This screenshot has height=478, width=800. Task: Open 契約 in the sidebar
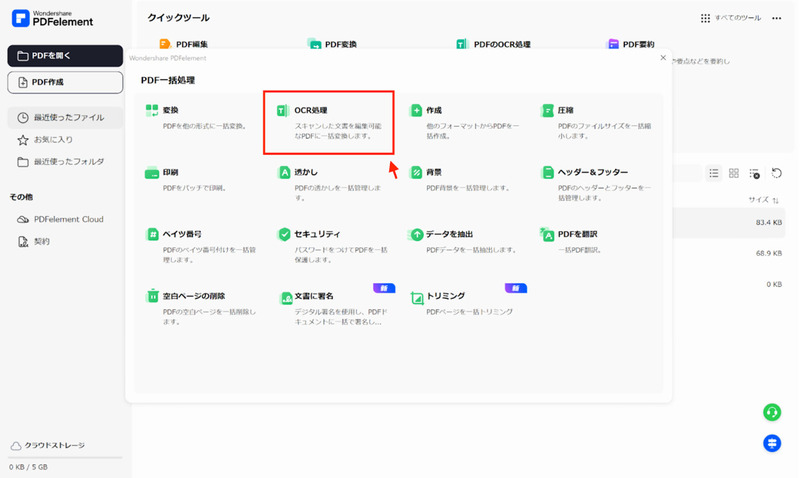34,241
